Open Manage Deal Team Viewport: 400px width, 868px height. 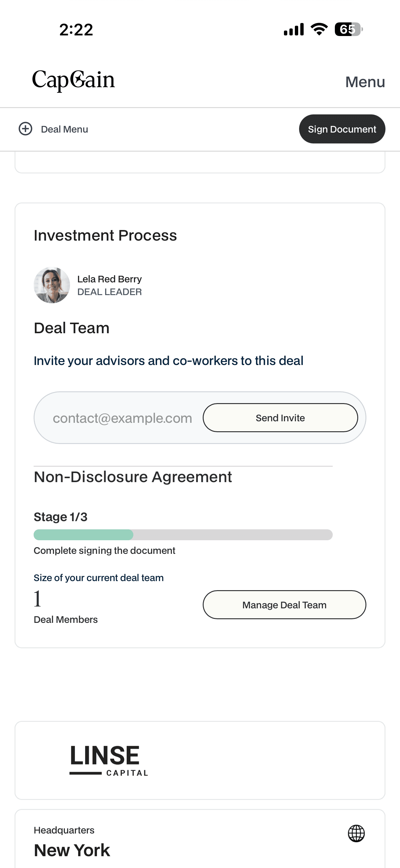click(284, 605)
